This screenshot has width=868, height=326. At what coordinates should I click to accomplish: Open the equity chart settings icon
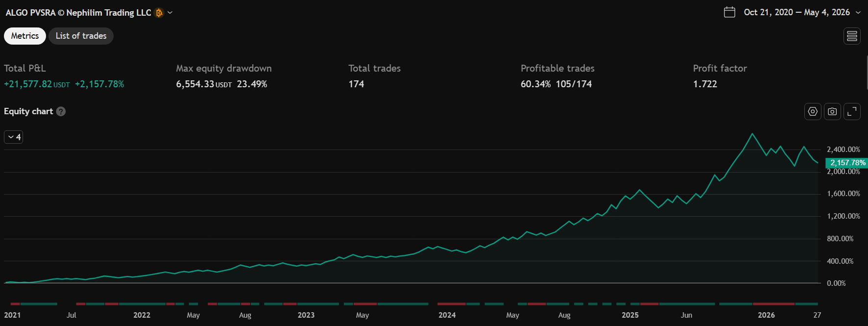point(813,112)
